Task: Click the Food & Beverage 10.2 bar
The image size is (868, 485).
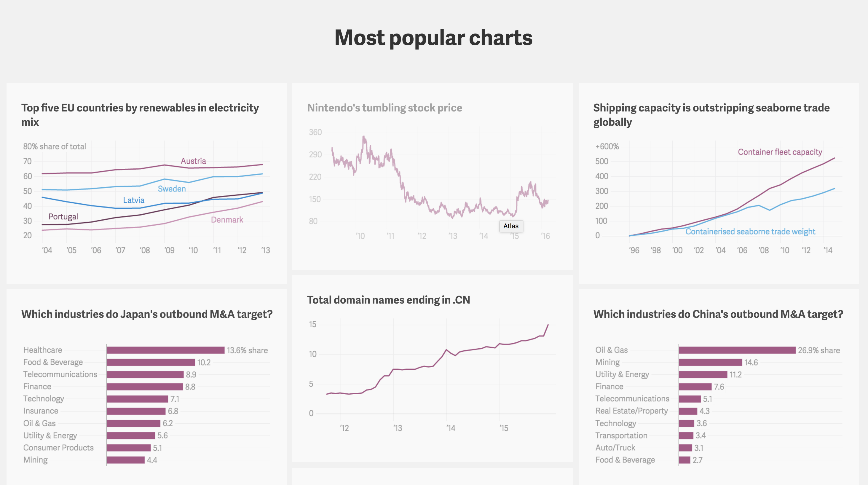Action: 151,362
